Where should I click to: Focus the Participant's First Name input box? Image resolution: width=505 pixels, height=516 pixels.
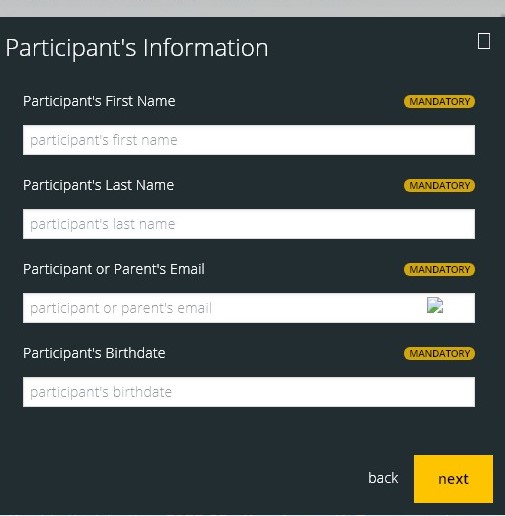coord(249,140)
